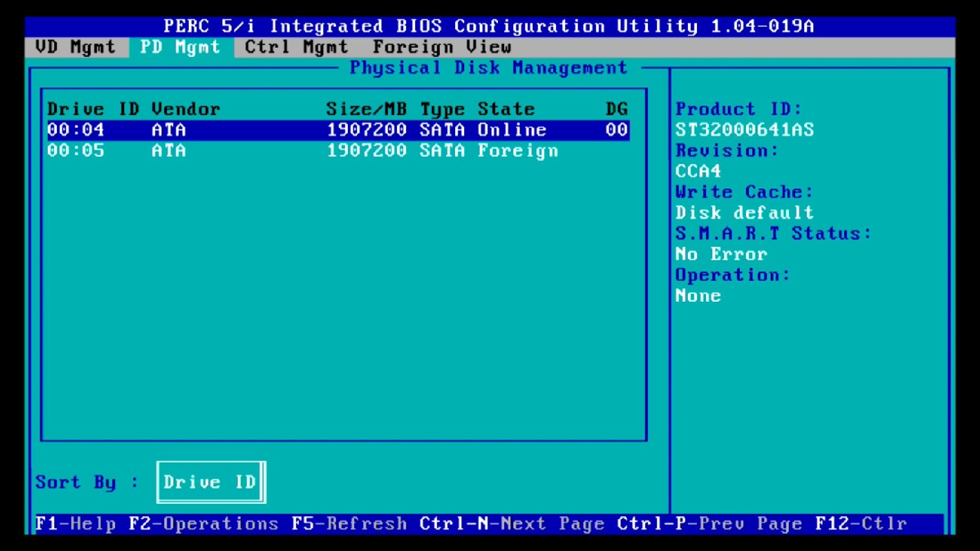The height and width of the screenshot is (551, 980).
Task: Open the Ctrl Mgmt tab
Action: coord(295,47)
